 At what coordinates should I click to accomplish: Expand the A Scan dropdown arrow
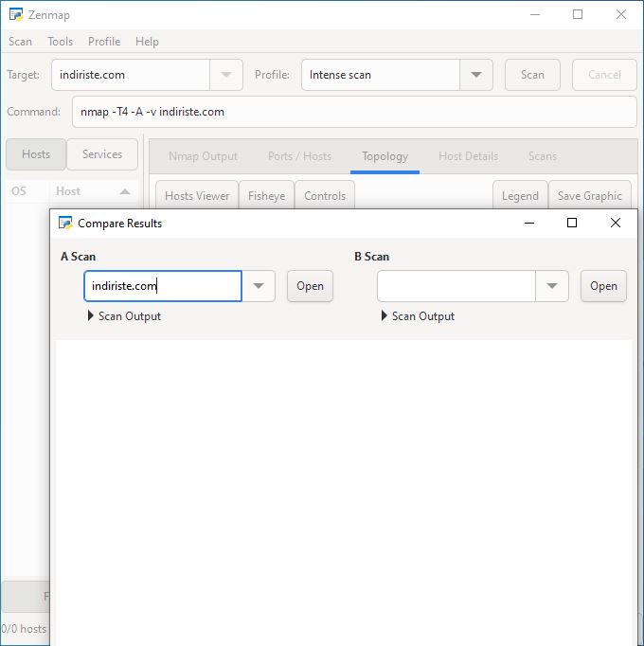pos(259,286)
